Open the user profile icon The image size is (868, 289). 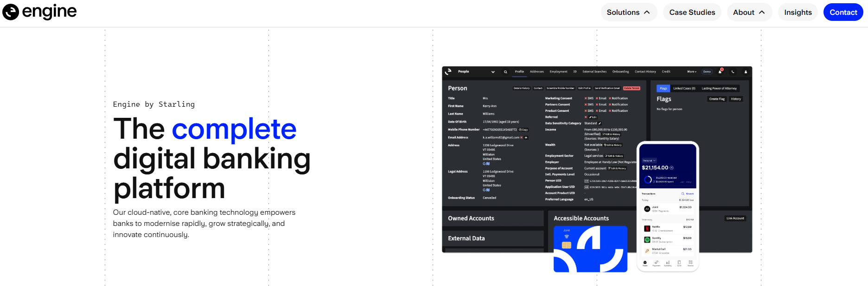[746, 72]
